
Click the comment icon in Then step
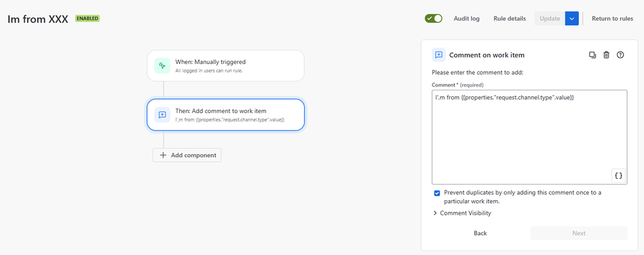(x=162, y=115)
